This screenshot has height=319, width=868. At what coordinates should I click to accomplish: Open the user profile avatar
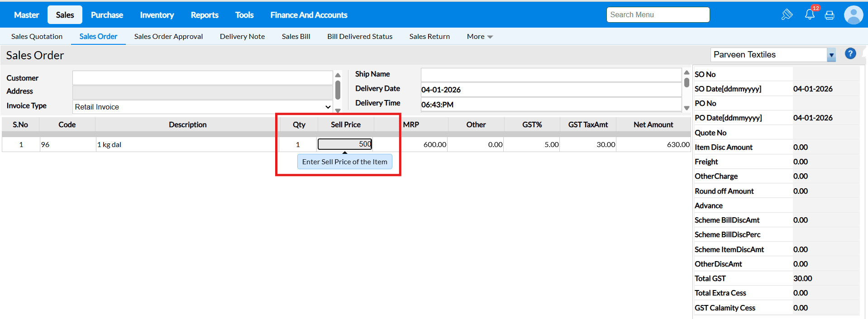click(853, 15)
